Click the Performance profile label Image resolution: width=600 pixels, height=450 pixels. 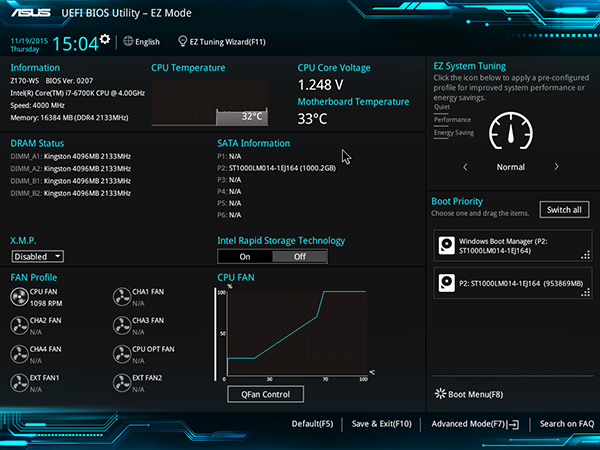pyautogui.click(x=452, y=120)
